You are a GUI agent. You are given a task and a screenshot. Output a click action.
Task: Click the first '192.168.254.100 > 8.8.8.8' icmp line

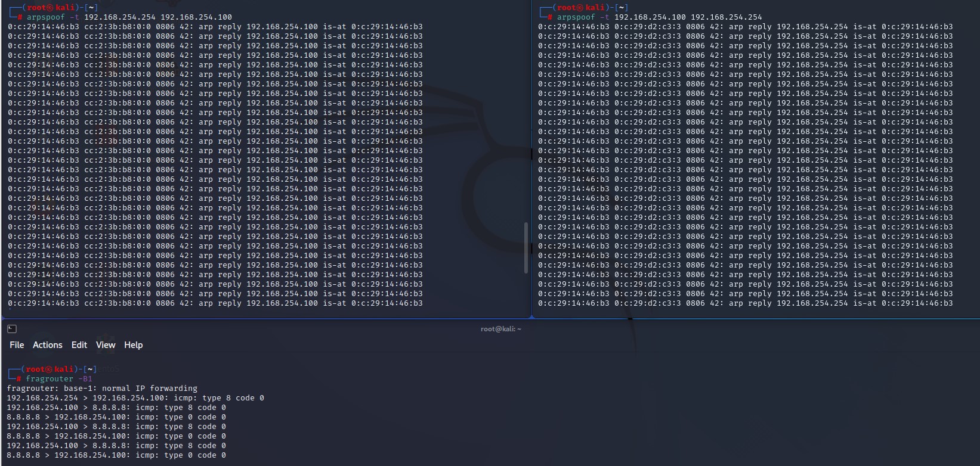point(116,408)
